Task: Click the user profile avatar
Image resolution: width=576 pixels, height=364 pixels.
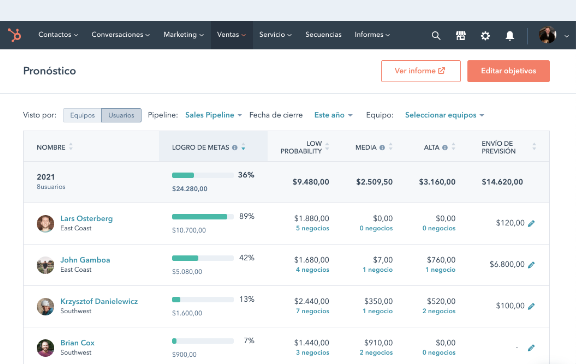Action: [547, 35]
